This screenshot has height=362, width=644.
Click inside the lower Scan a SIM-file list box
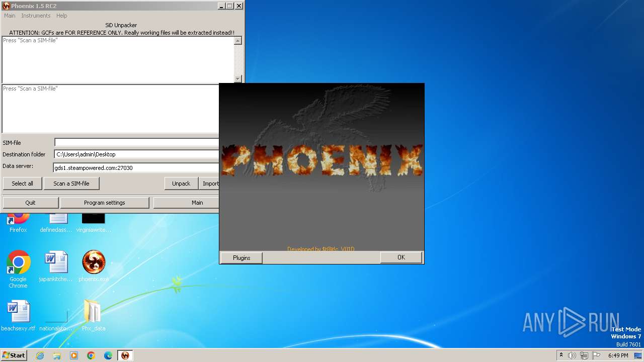coord(111,109)
